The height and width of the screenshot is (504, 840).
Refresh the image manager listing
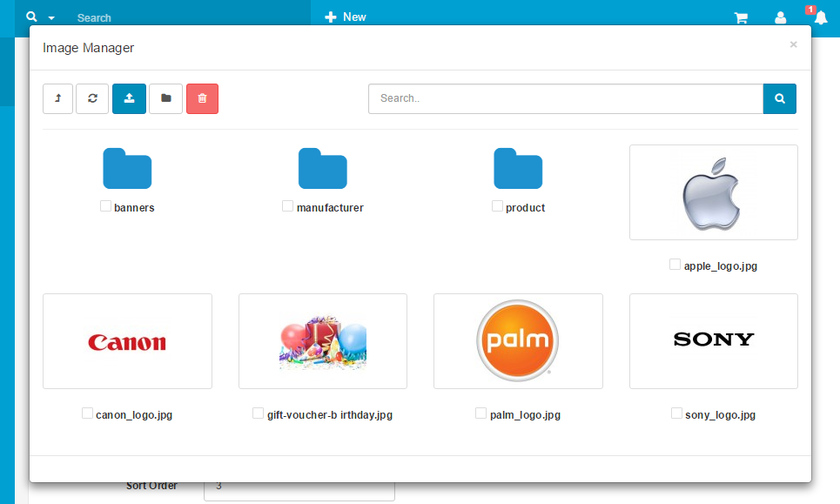[x=92, y=98]
